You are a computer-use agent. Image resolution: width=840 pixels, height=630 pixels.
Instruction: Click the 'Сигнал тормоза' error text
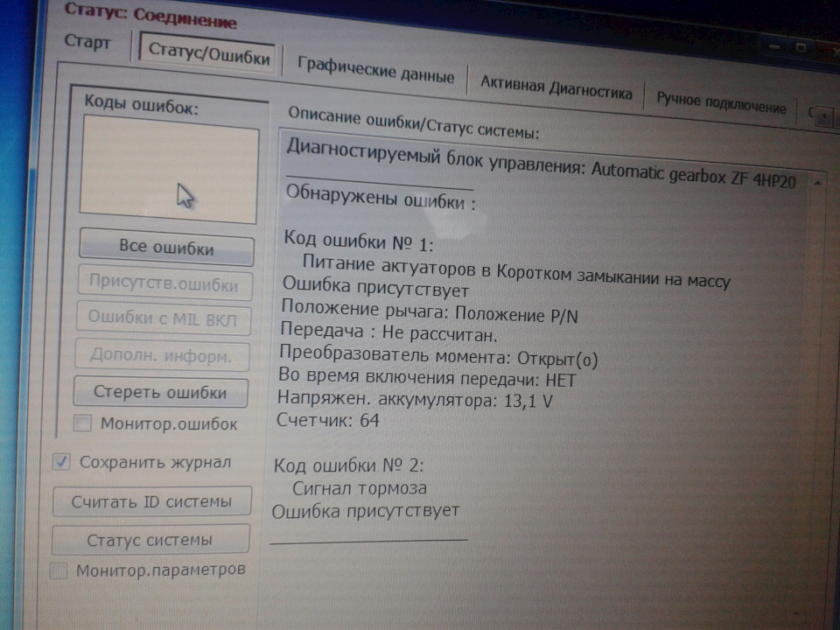point(360,488)
